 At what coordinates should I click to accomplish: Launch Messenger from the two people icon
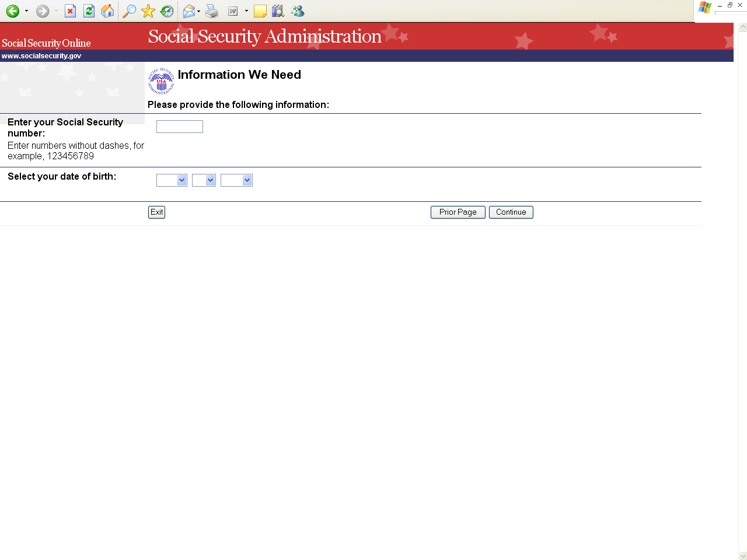click(298, 11)
